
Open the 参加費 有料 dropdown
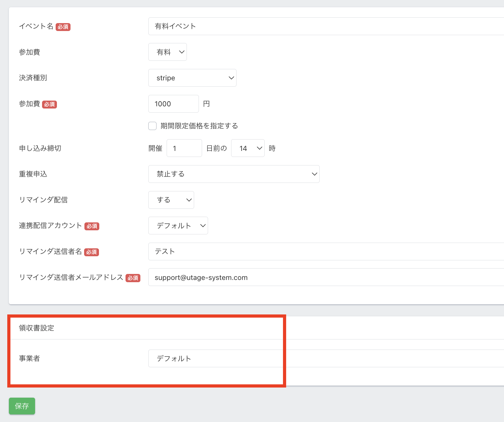tap(167, 52)
